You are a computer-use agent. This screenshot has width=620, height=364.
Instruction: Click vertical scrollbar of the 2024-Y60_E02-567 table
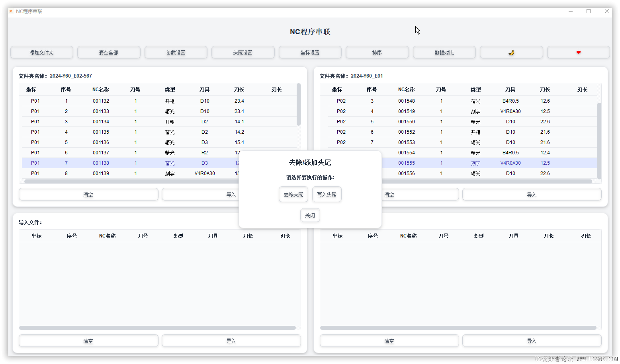299,105
